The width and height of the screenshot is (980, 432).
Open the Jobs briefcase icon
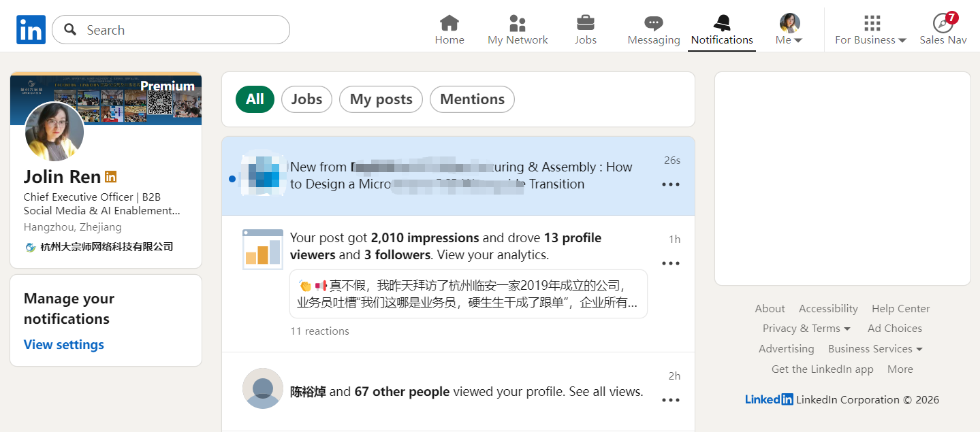click(x=585, y=23)
